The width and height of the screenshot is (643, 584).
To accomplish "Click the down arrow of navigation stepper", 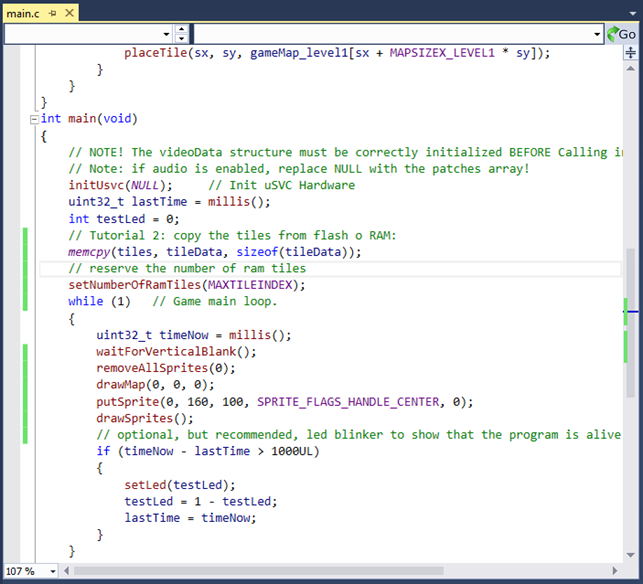I will [181, 39].
